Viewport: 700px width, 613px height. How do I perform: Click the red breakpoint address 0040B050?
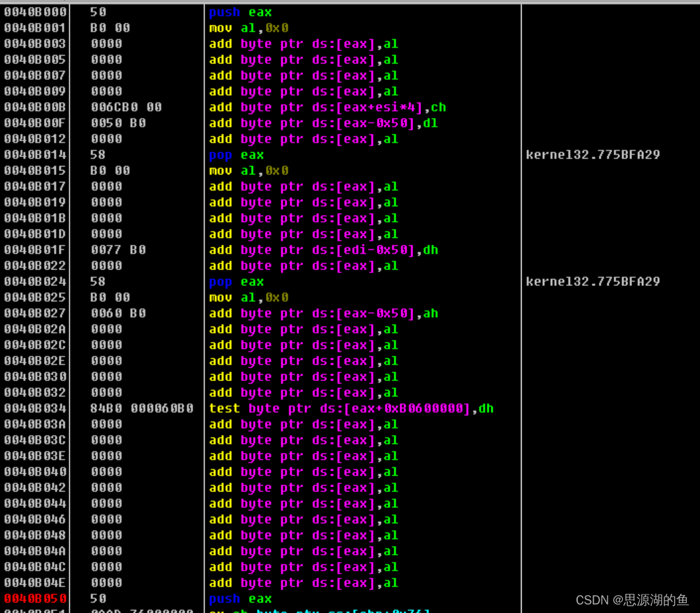coord(35,598)
